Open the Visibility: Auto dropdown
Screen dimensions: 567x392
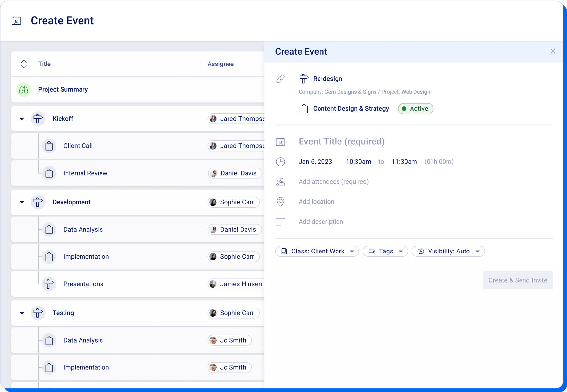tap(448, 251)
